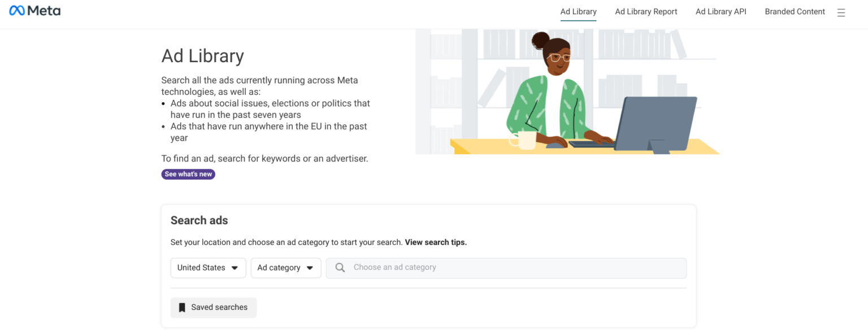Select the Ad Library tab
The width and height of the screenshot is (868, 332).
click(x=578, y=11)
